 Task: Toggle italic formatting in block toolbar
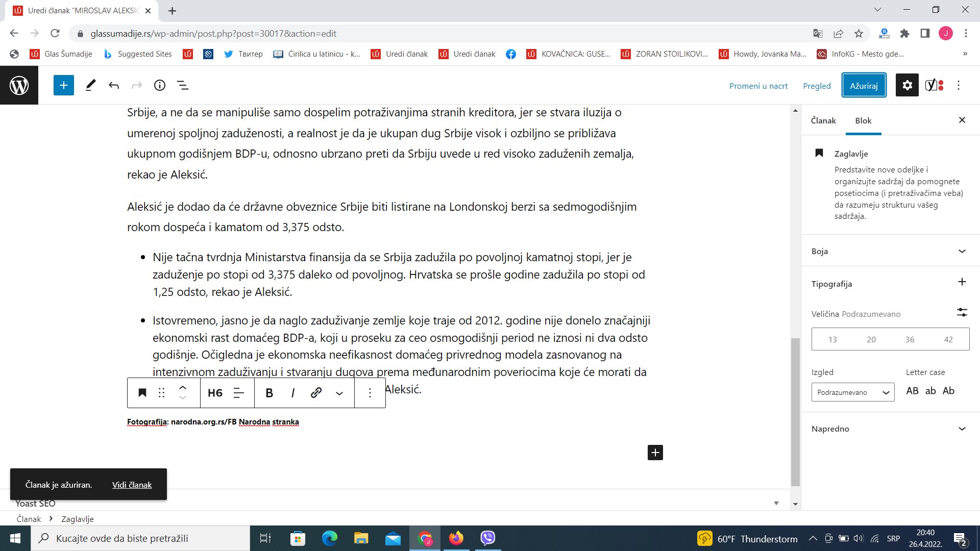click(x=292, y=392)
